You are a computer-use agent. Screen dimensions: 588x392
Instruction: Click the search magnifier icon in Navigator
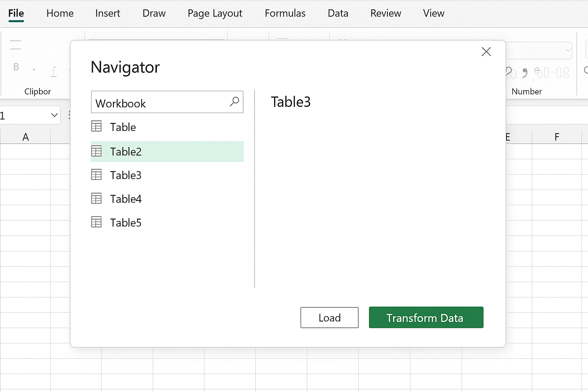pyautogui.click(x=234, y=101)
